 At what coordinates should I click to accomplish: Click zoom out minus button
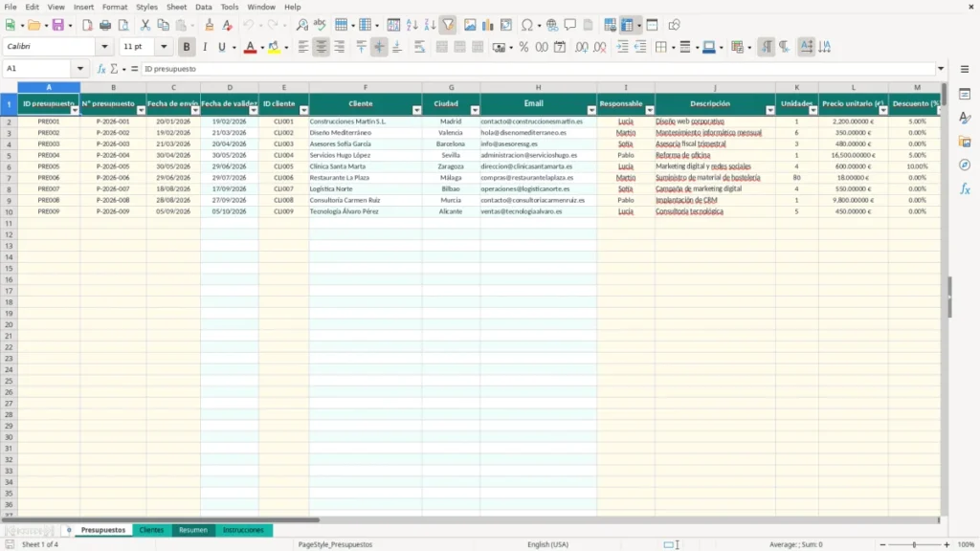pos(882,544)
